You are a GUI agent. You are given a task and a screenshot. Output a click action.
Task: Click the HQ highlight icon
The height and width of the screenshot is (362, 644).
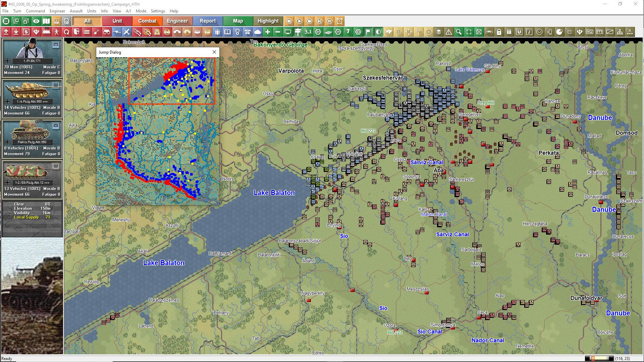[x=590, y=32]
